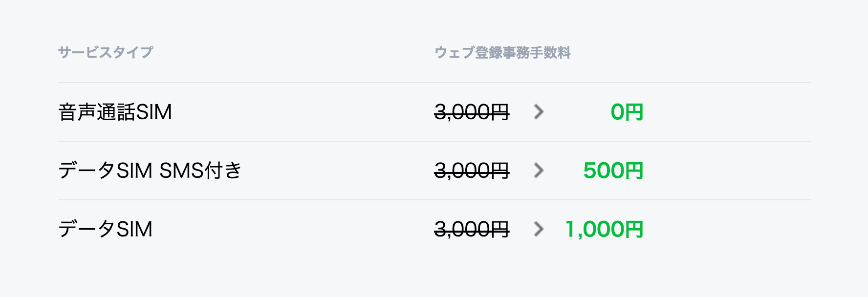
Task: Select the データSIM service type label
Action: [x=106, y=229]
